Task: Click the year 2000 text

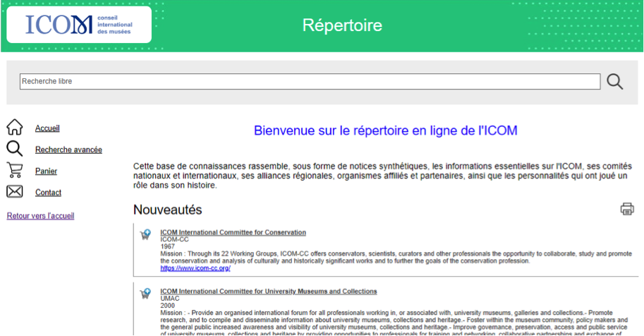Action: coord(168,305)
